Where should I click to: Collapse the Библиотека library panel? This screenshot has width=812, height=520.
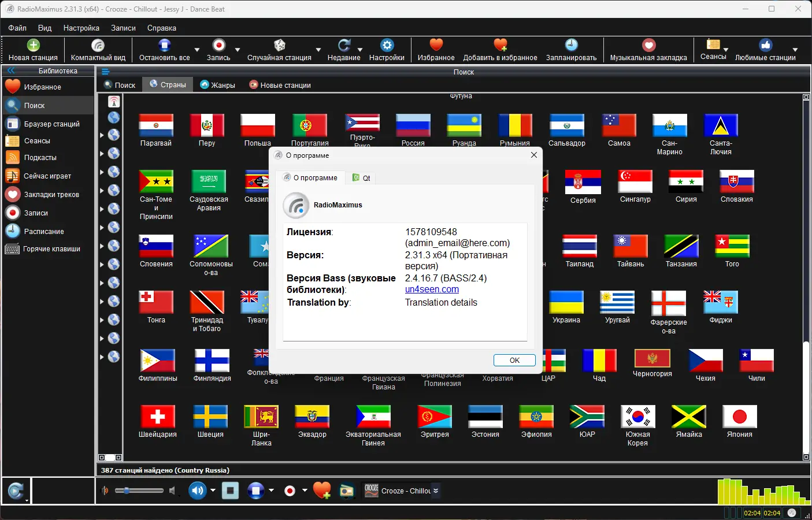pyautogui.click(x=10, y=71)
